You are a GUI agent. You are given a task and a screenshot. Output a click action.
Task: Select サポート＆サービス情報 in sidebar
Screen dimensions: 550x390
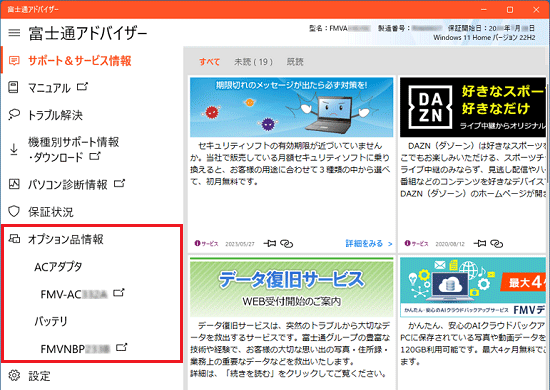(79, 61)
